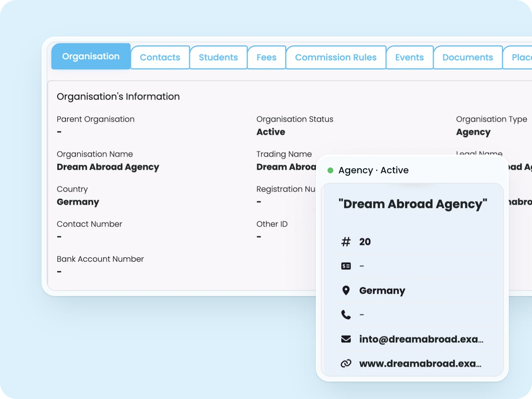Click the Organisation's Information heading
The height and width of the screenshot is (399, 532).
[118, 96]
